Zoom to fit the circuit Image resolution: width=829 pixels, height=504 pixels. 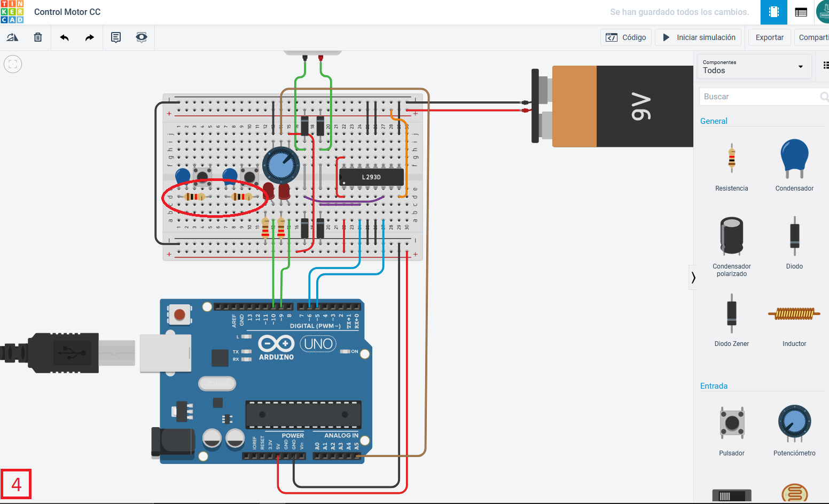[13, 65]
